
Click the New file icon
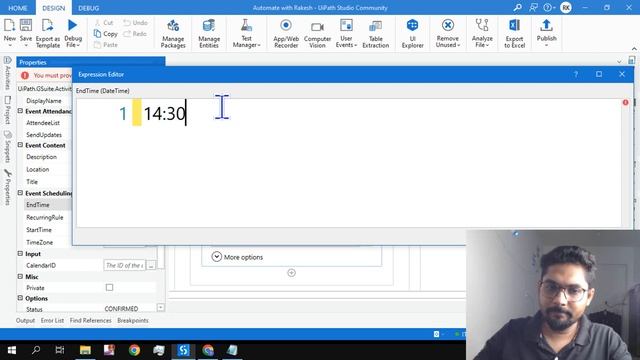9,25
